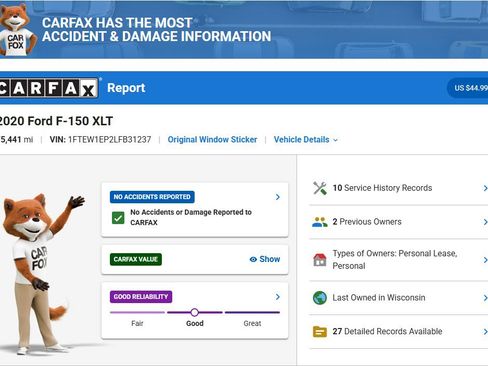Click the previous owners people icon
The image size is (488, 366).
320,222
